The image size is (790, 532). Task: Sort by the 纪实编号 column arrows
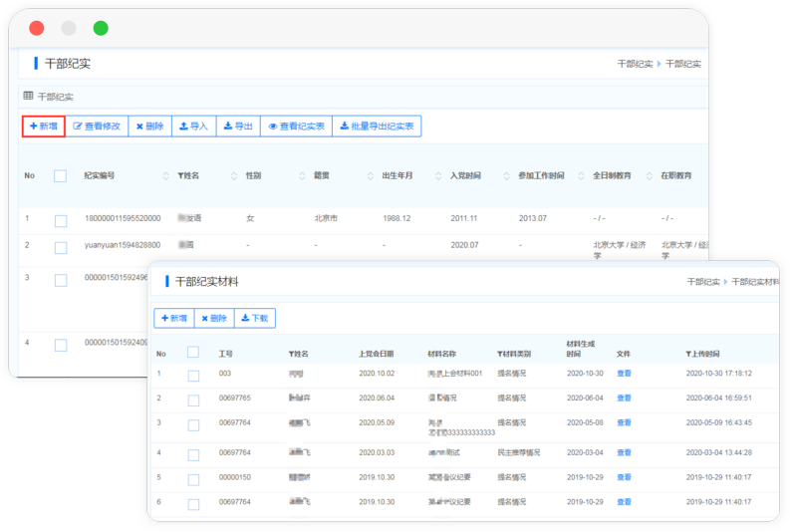(166, 176)
